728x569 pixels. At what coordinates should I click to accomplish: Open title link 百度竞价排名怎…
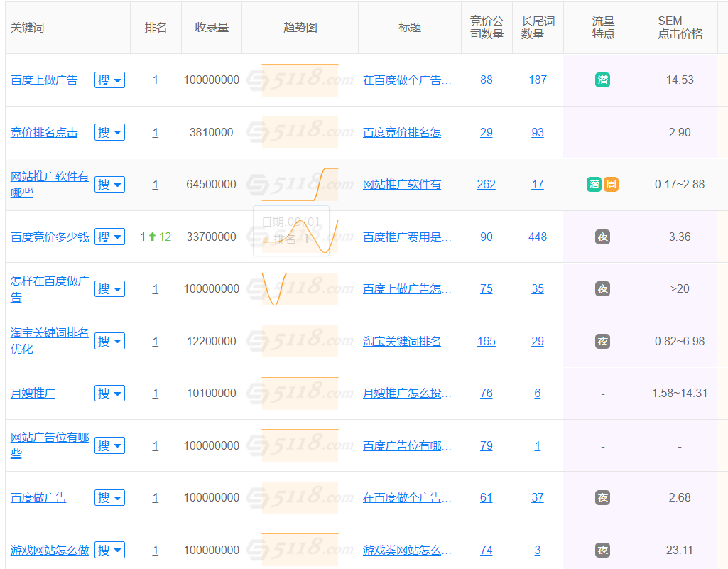click(x=407, y=132)
